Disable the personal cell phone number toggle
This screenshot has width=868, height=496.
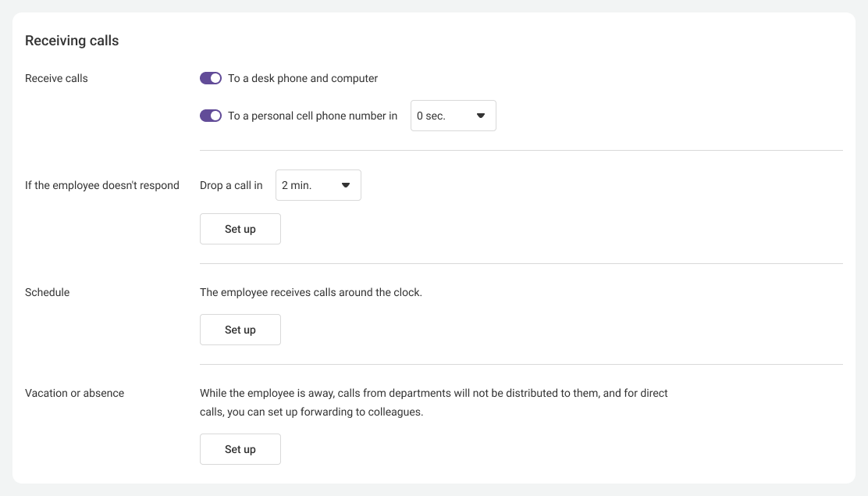[211, 116]
